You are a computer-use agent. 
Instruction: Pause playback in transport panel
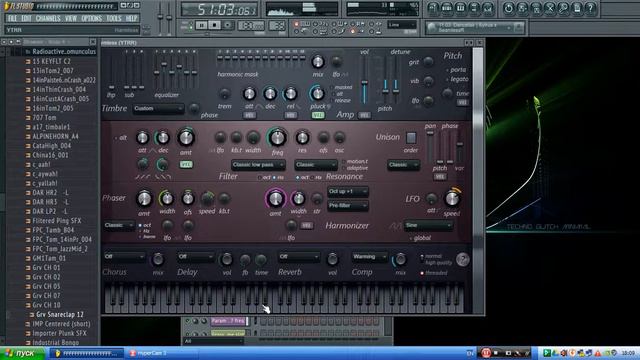[201, 26]
